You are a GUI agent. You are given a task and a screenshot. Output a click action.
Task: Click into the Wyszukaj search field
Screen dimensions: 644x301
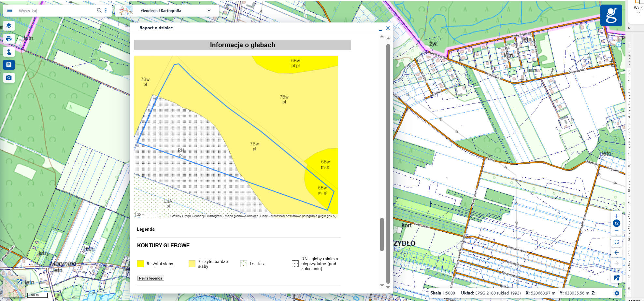tap(55, 11)
